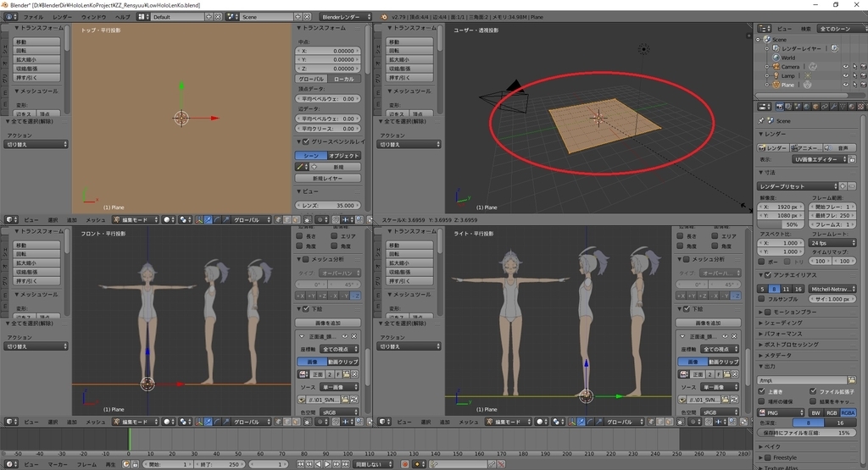The height and width of the screenshot is (470, 868).
Task: Open the Modifiers wrench tab in the properties editor
Action: point(834,107)
